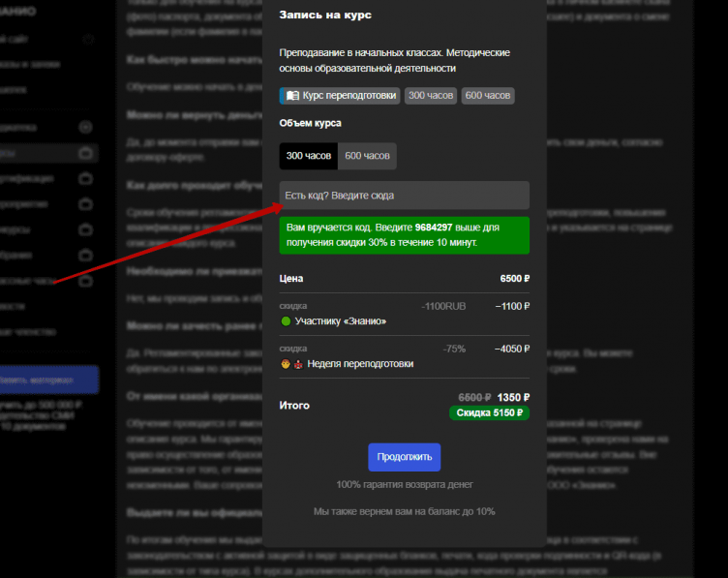
Task: Click the green promo code 9684297 banner
Action: 405,234
